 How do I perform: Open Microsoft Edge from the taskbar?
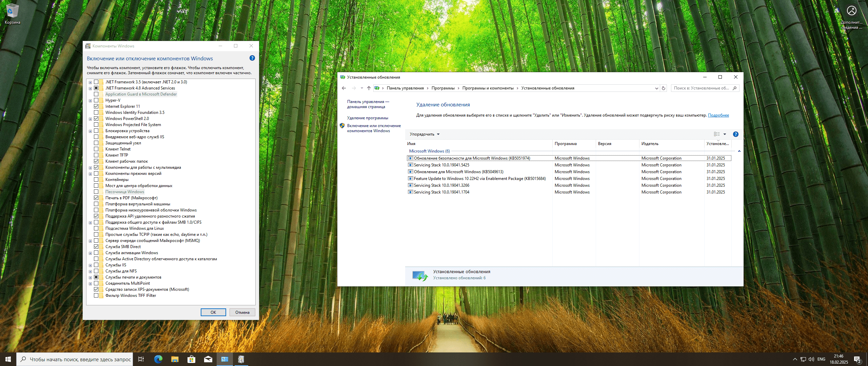tap(158, 359)
